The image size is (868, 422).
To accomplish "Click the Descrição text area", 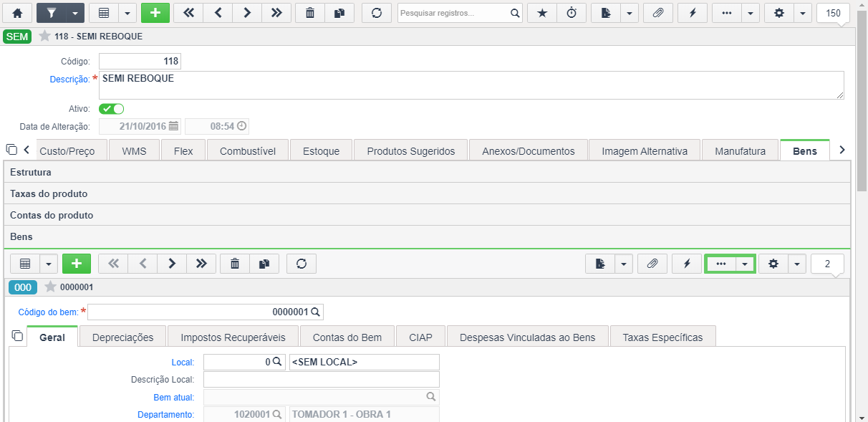I will tap(471, 85).
